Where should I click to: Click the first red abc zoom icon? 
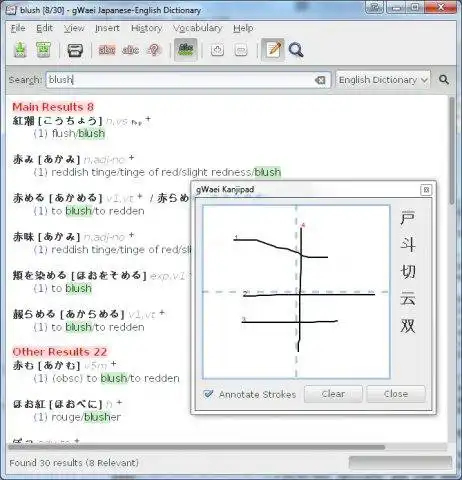107,50
